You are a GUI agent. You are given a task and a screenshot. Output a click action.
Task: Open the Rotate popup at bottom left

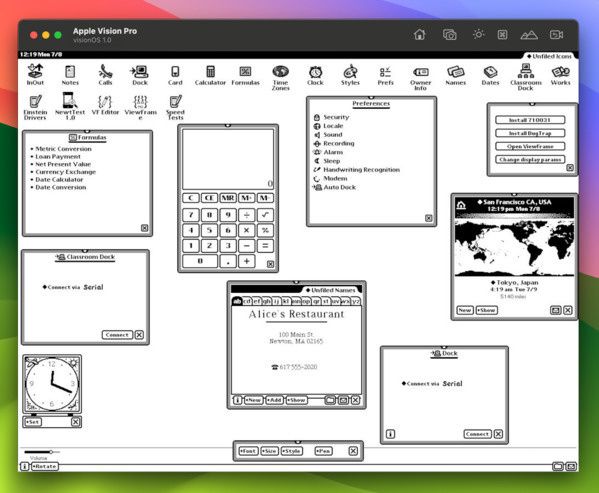tap(45, 466)
